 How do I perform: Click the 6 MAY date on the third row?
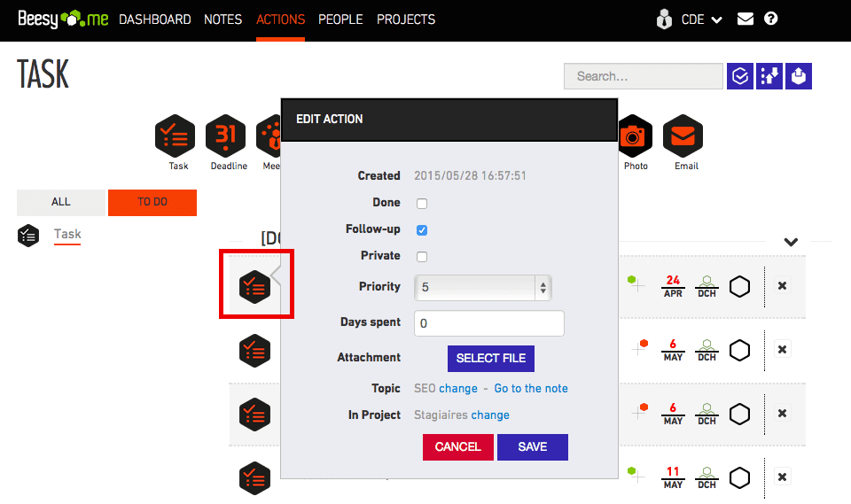click(673, 414)
